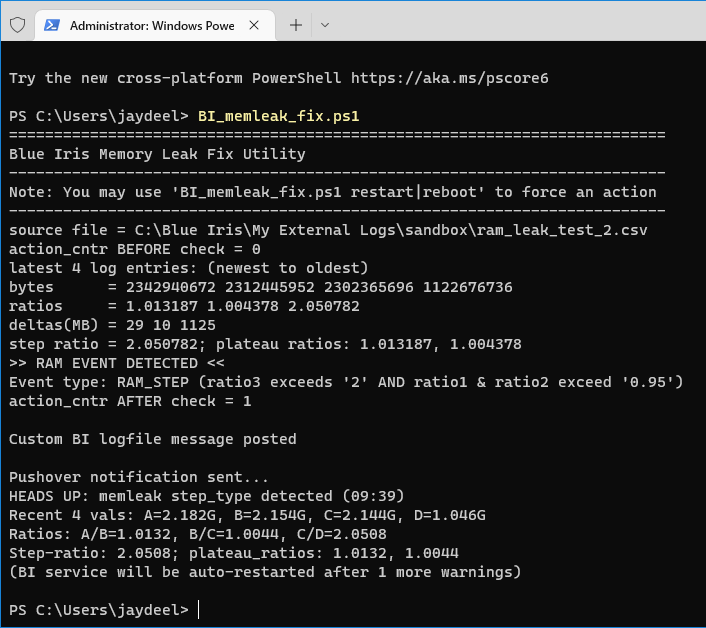The width and height of the screenshot is (706, 628).
Task: Click the 'Blue Iris Memory Leak Fix Utility' heading
Action: coord(157,154)
